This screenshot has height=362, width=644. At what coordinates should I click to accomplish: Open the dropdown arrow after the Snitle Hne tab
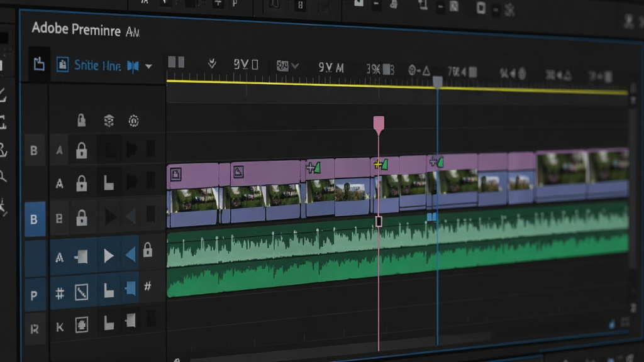coord(148,66)
